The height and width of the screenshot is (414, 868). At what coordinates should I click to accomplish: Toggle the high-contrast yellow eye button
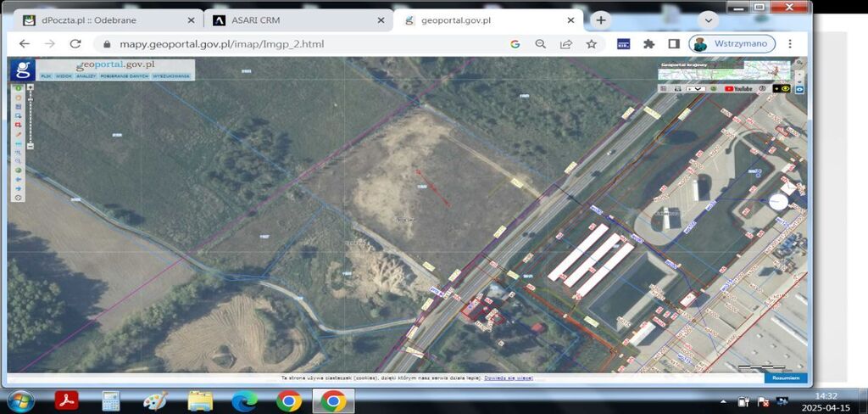786,88
